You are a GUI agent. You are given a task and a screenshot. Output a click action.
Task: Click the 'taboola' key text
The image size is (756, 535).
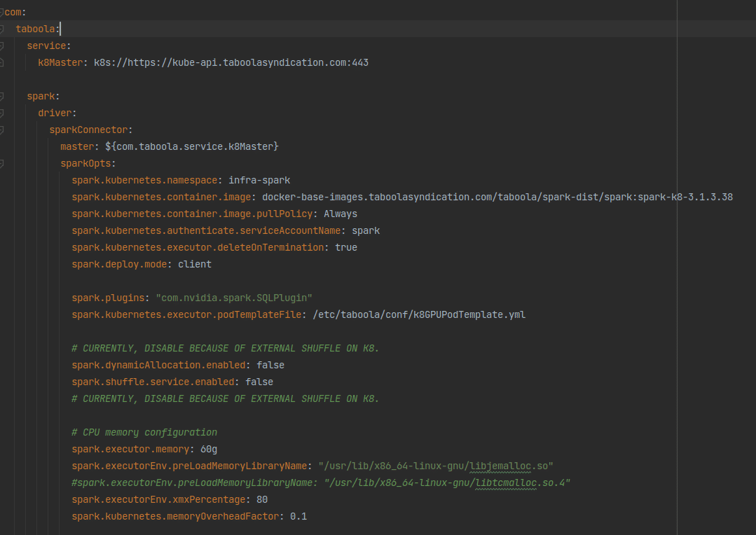(x=35, y=29)
